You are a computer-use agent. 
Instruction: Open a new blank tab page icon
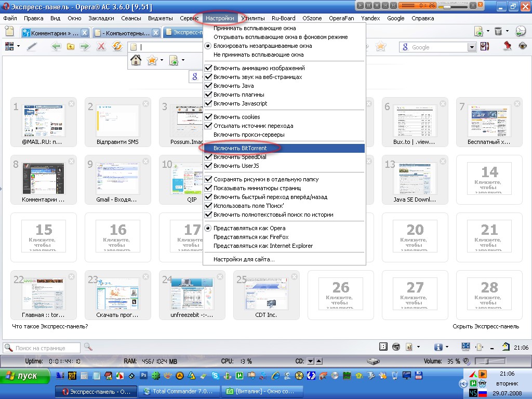point(9,31)
